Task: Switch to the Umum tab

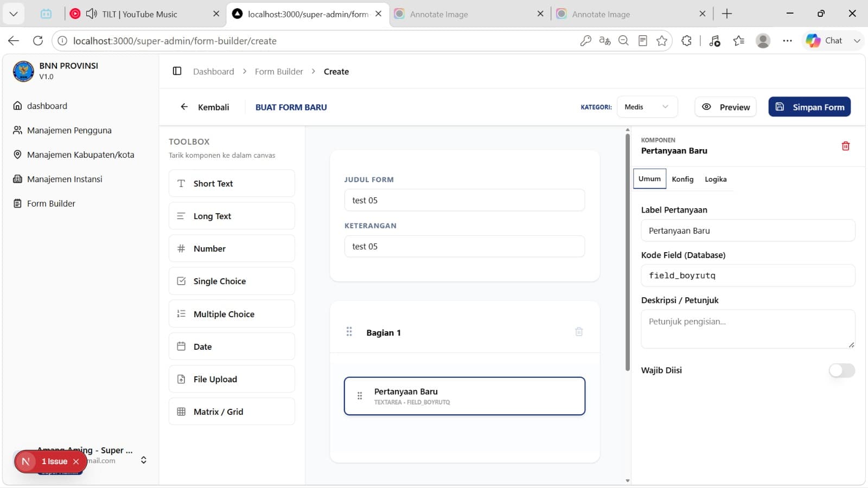Action: (x=649, y=179)
